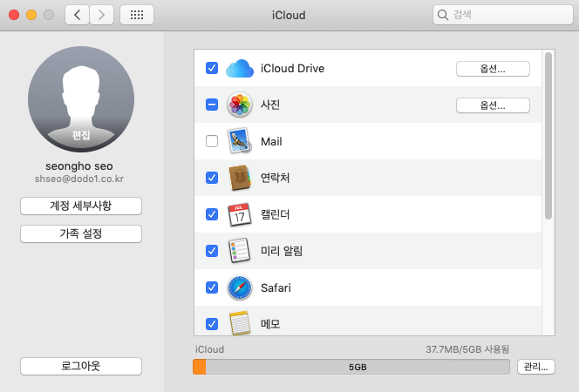This screenshot has height=392, width=579.
Task: Click the iCloud window title
Action: click(289, 15)
